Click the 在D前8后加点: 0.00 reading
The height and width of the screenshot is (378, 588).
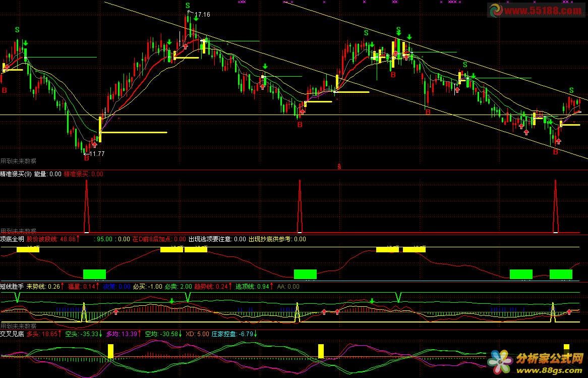tap(159, 239)
